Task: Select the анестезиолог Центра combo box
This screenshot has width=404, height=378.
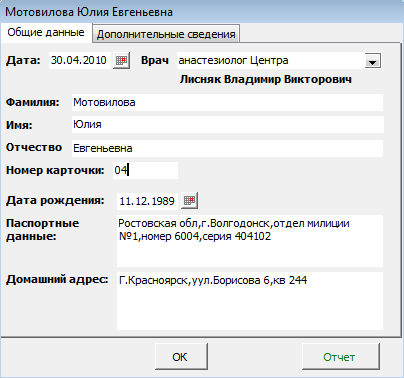Action: click(x=279, y=61)
